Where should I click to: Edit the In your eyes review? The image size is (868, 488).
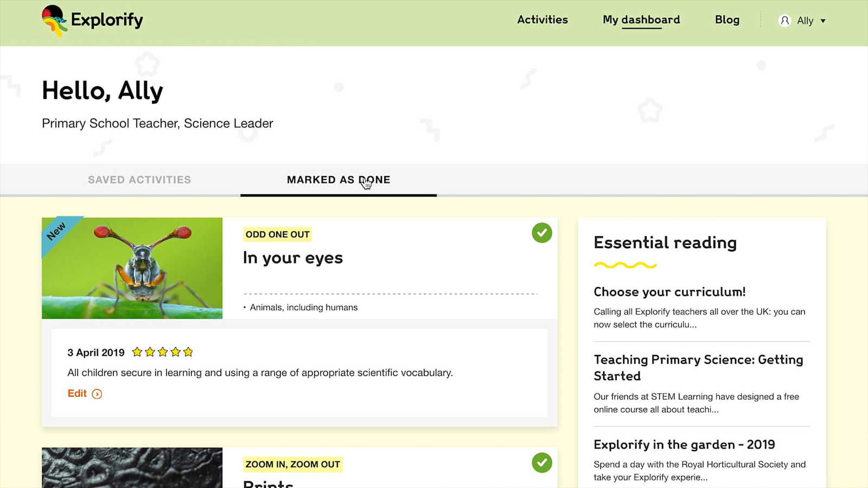[x=77, y=393]
